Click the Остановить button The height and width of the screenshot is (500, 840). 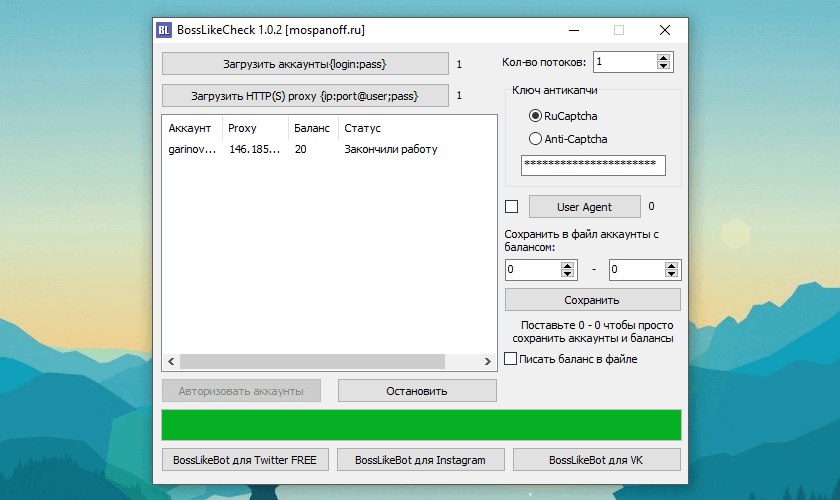pyautogui.click(x=417, y=391)
